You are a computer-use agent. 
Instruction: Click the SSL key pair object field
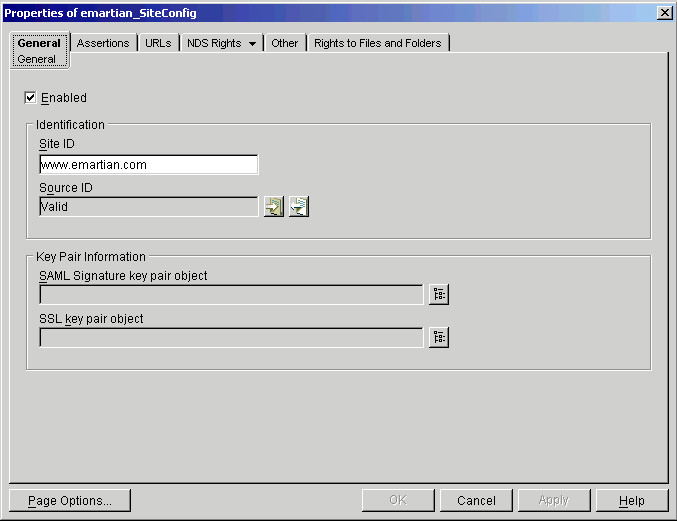[x=231, y=337]
